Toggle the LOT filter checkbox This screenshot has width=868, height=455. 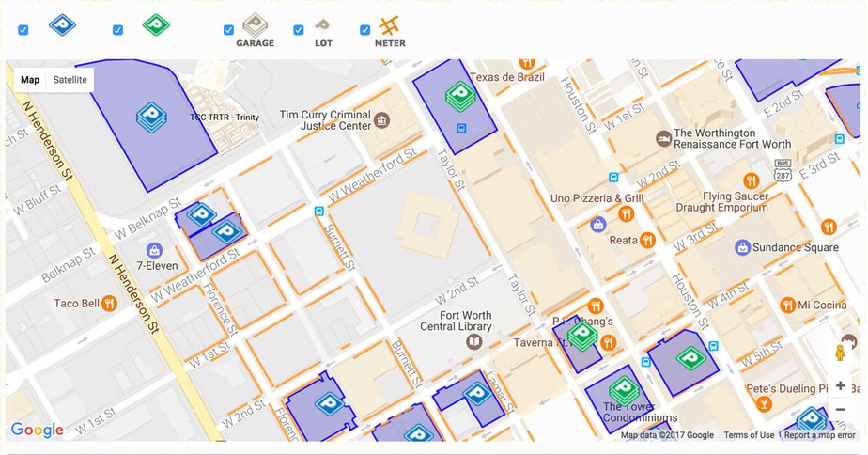click(299, 30)
